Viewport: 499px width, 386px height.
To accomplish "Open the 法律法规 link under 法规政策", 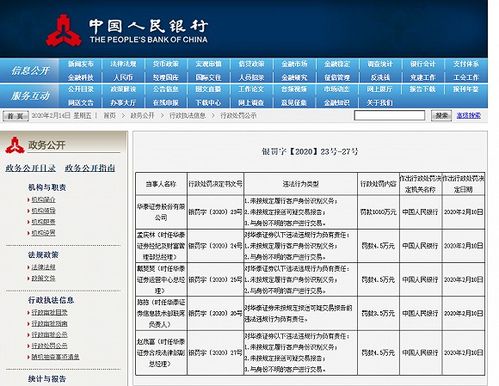I will coord(43,267).
